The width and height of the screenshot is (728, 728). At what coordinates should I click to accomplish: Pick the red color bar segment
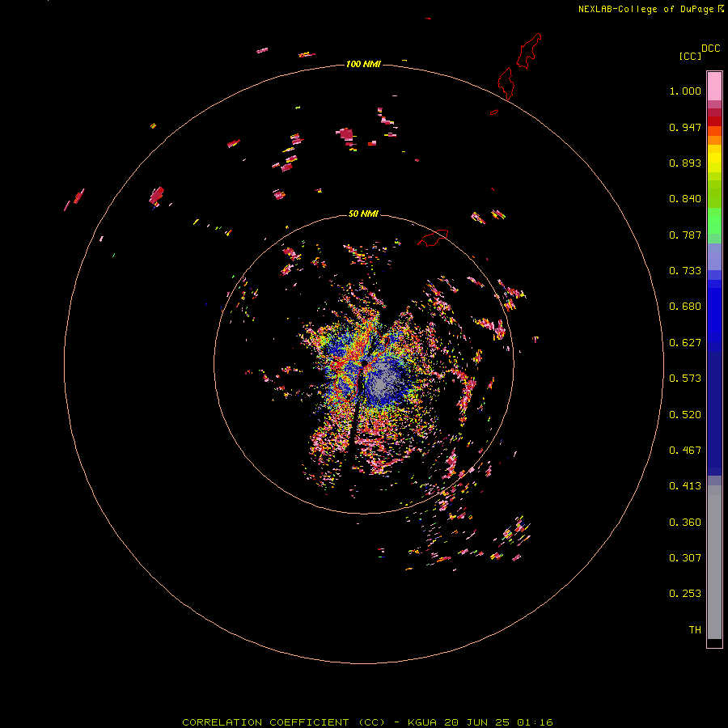[x=714, y=121]
